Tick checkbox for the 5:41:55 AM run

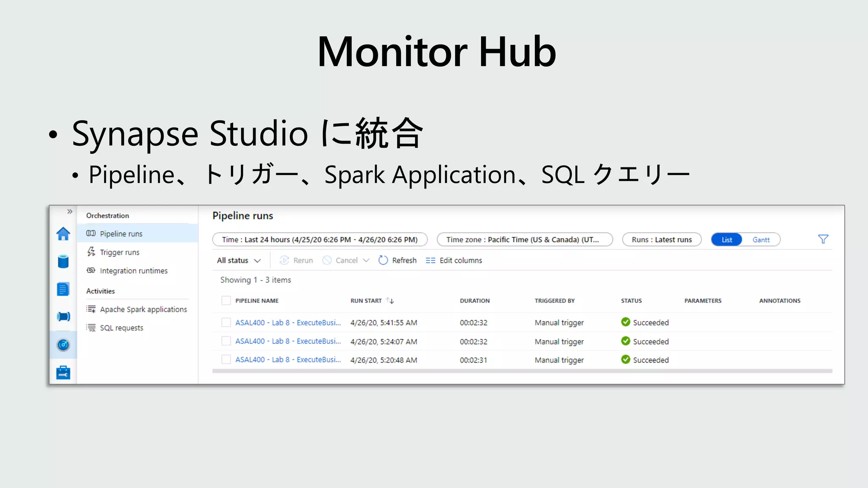point(226,322)
